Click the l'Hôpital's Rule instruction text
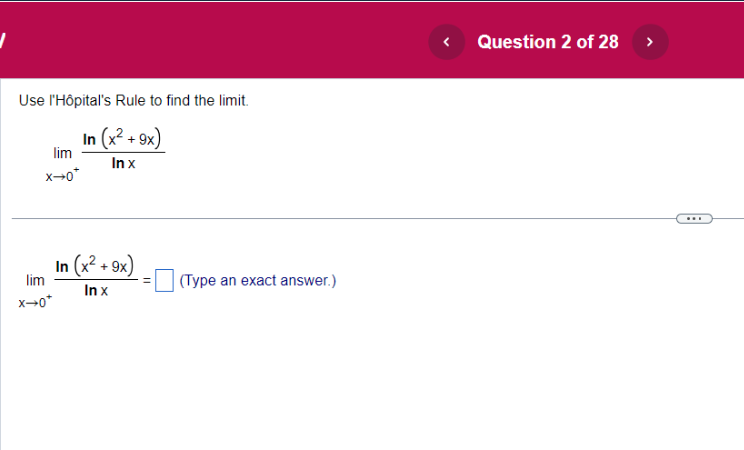Screen dimensions: 744x450 coord(134,101)
